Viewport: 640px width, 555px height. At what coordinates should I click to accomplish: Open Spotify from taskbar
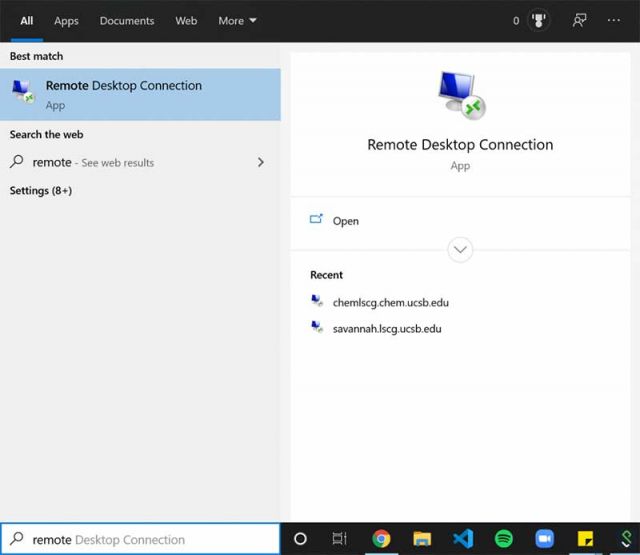(x=504, y=539)
